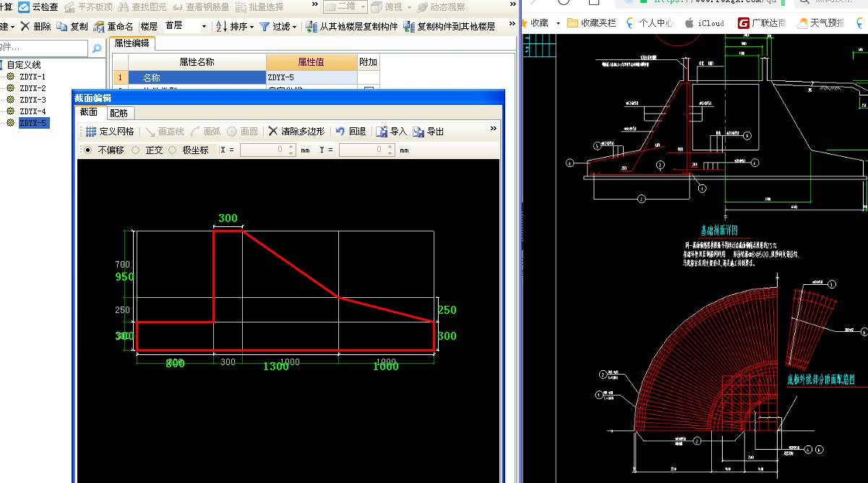
Task: Select the 不偏移 radio button
Action: point(88,150)
